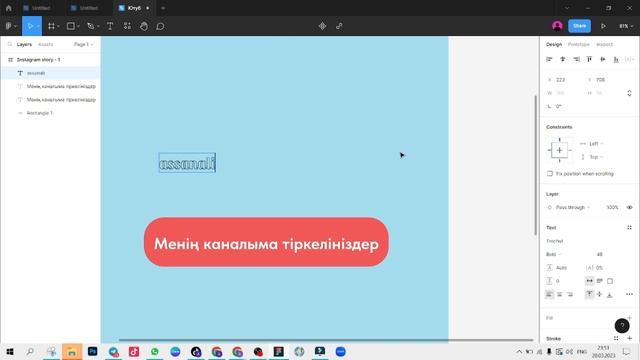The width and height of the screenshot is (640, 360).
Task: Switch to the Layers tab
Action: pyautogui.click(x=24, y=44)
